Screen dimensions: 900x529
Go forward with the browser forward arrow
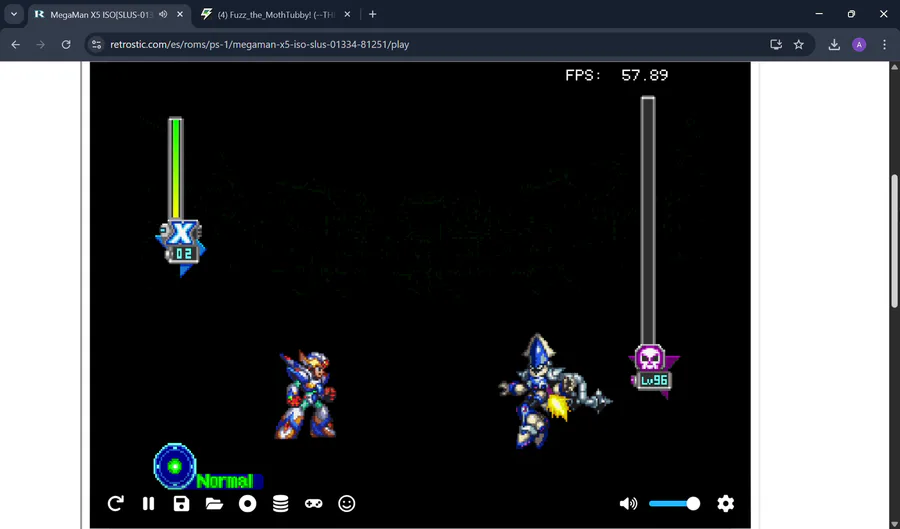[x=40, y=44]
